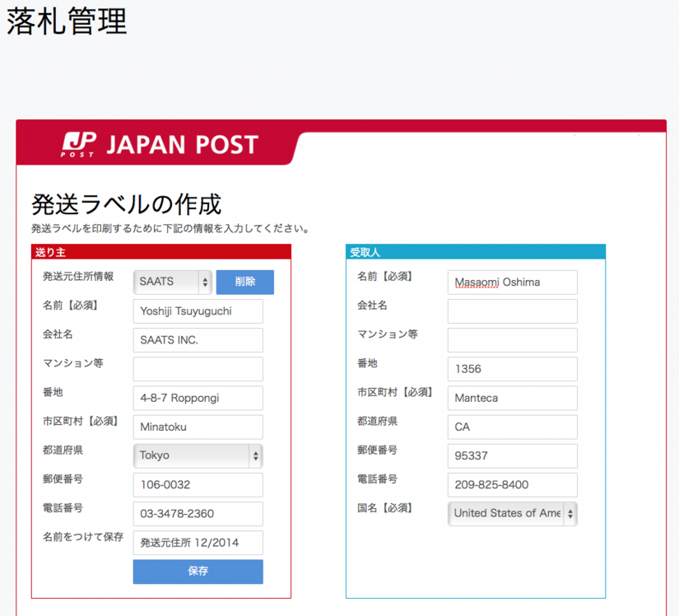Click the recipient postal code 95337
The width and height of the screenshot is (679, 616).
coord(512,456)
